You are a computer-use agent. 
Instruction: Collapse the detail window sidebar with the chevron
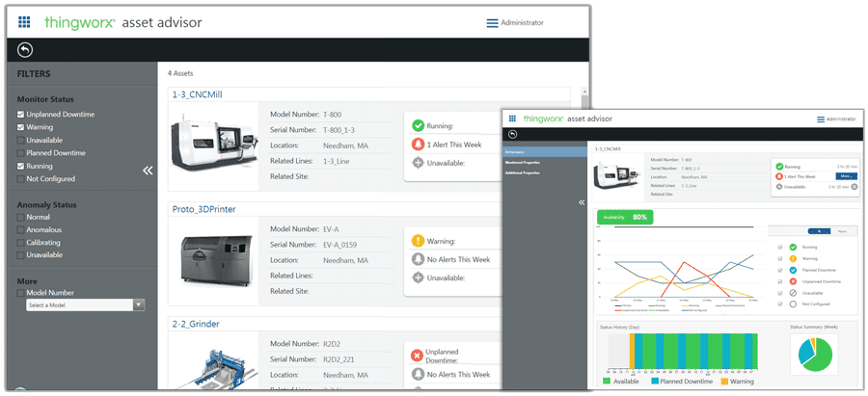582,202
